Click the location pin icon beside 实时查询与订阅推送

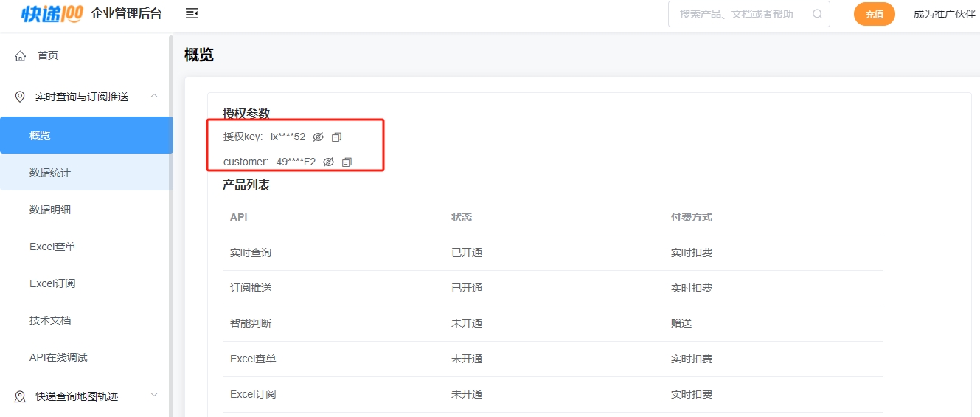[20, 97]
